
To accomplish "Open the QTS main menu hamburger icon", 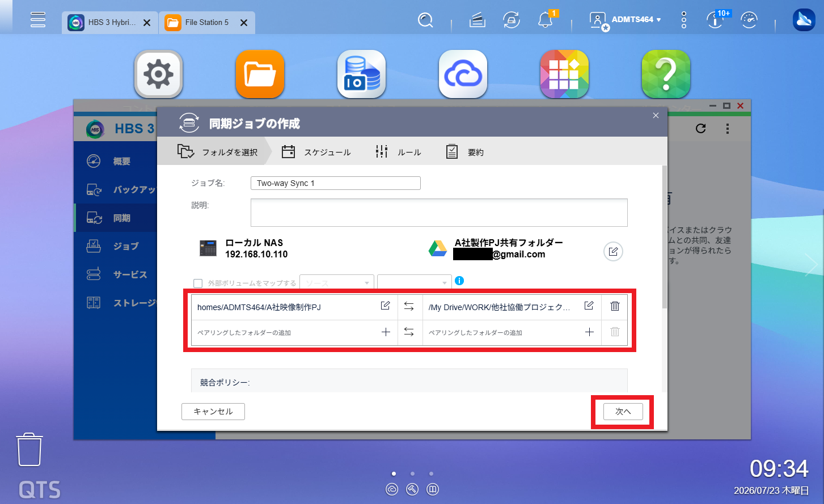I will coord(38,20).
